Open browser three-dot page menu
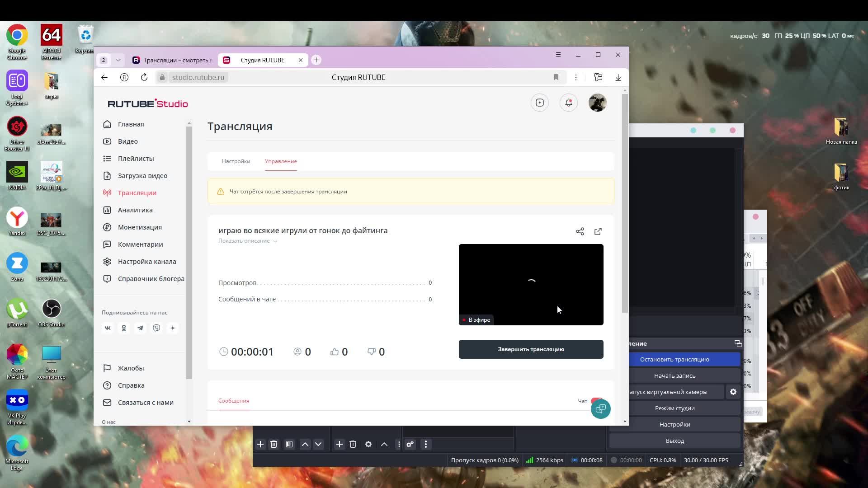Image resolution: width=868 pixels, height=488 pixels. [x=576, y=77]
